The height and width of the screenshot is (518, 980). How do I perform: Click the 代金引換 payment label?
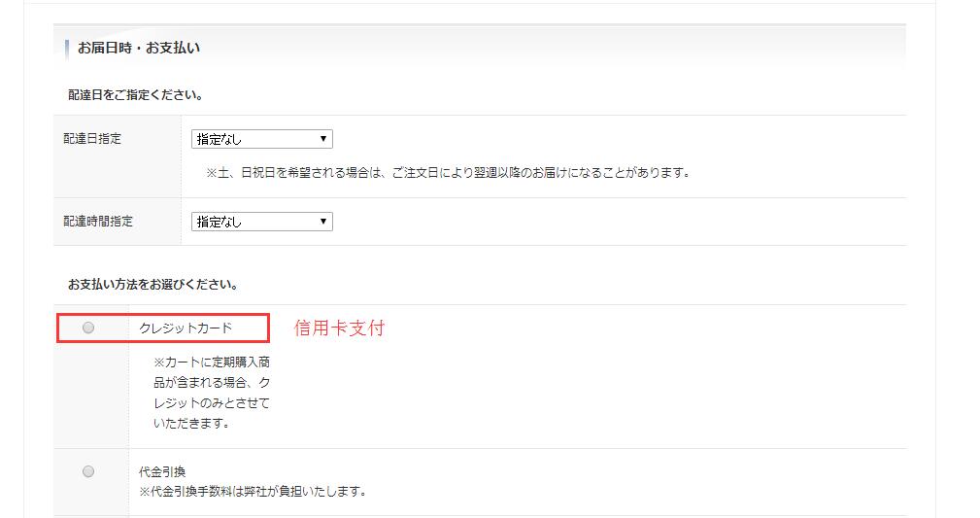[x=162, y=471]
